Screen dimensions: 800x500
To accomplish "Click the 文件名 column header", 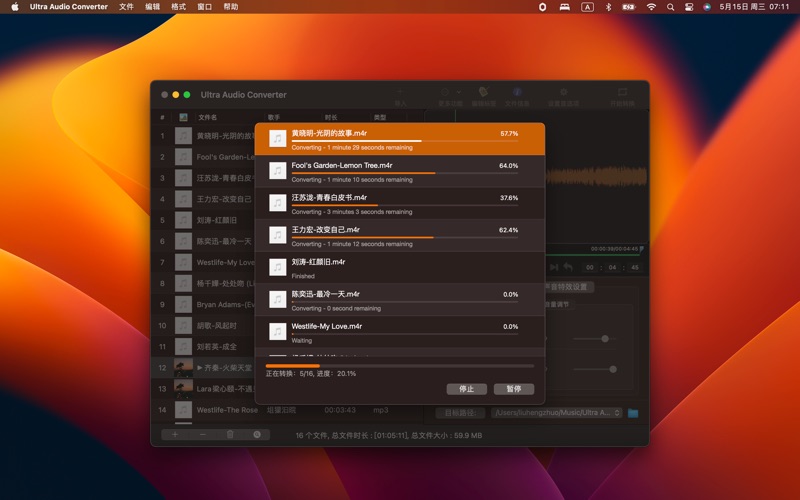I will (x=208, y=117).
